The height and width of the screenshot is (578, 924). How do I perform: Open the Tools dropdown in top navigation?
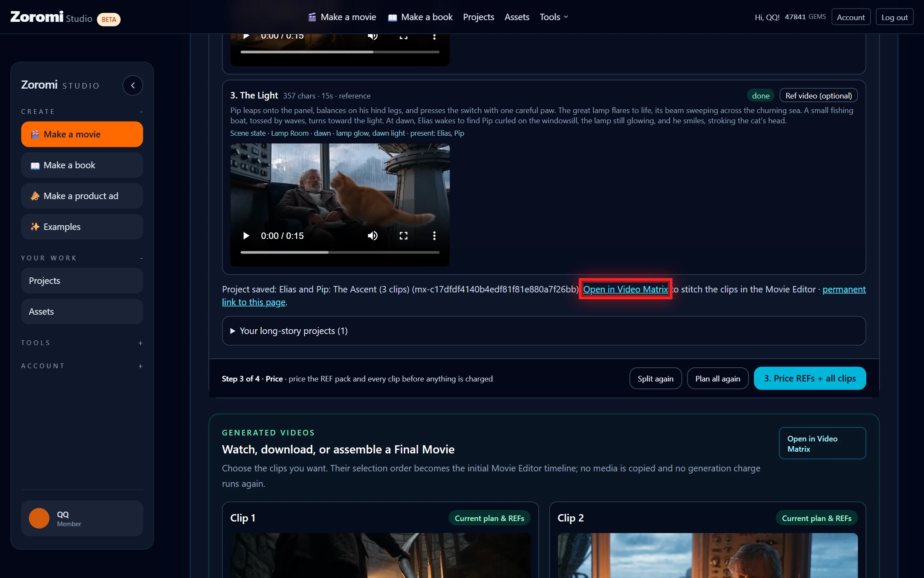[x=554, y=17]
